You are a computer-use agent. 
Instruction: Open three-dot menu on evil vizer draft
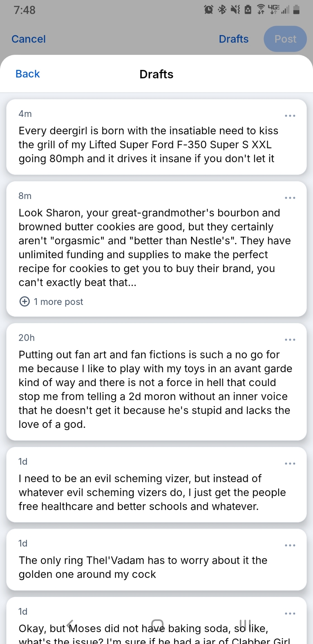pos(290,464)
